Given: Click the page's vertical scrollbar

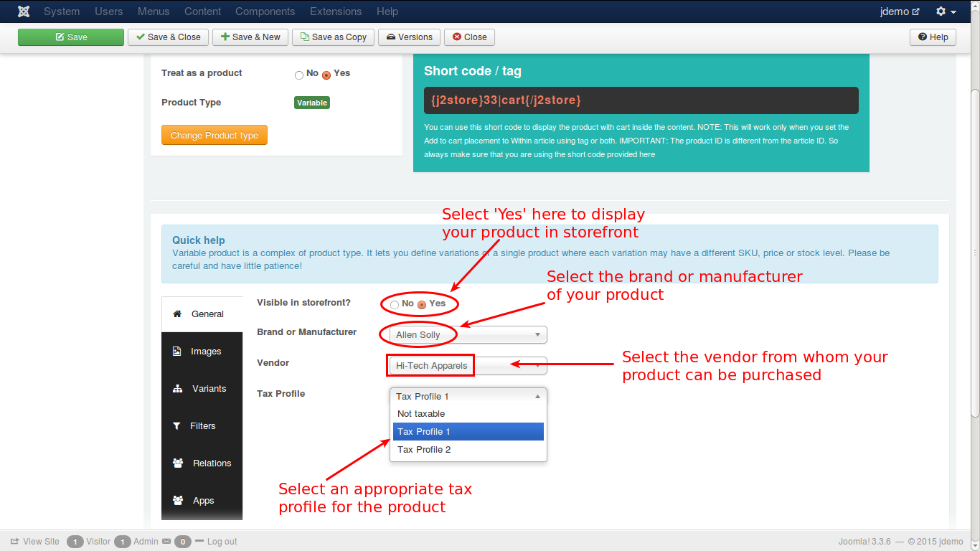Looking at the screenshot, I should [974, 251].
